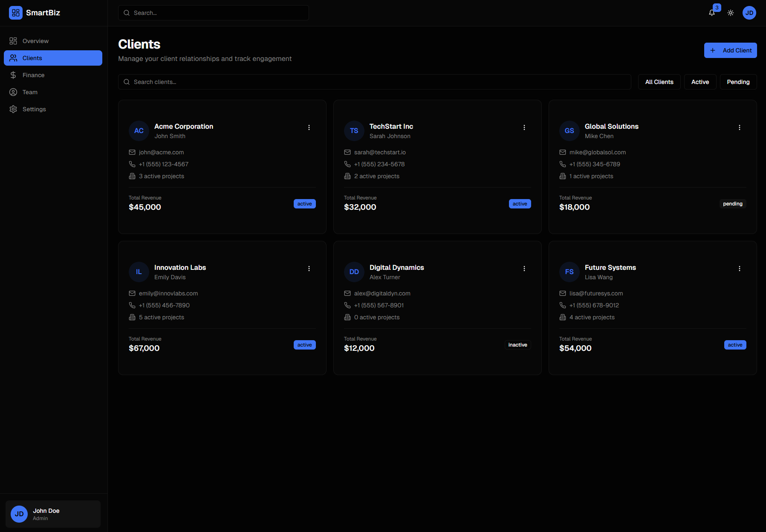
Task: Open the Future Systems options menu
Action: pyautogui.click(x=739, y=268)
